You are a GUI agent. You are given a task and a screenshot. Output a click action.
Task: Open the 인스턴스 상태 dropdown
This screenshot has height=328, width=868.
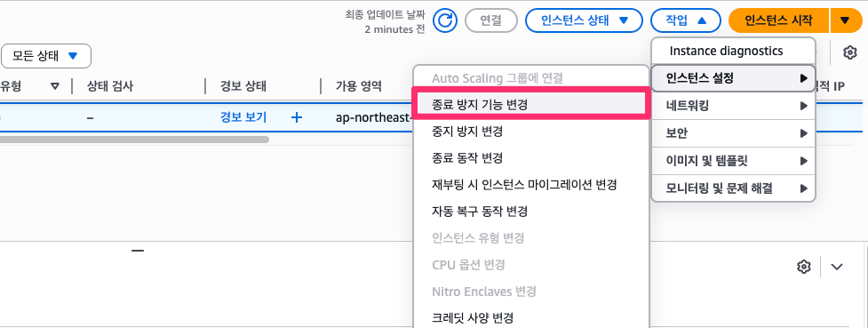click(x=584, y=21)
